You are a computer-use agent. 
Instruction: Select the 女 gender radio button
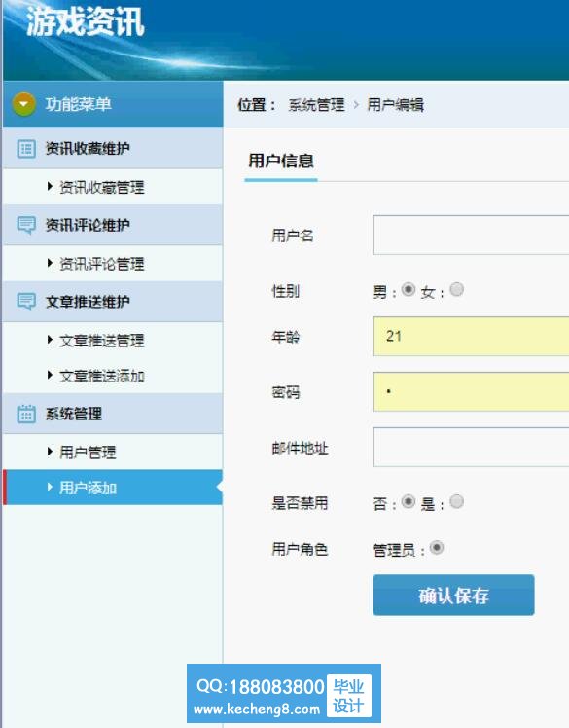pos(457,289)
